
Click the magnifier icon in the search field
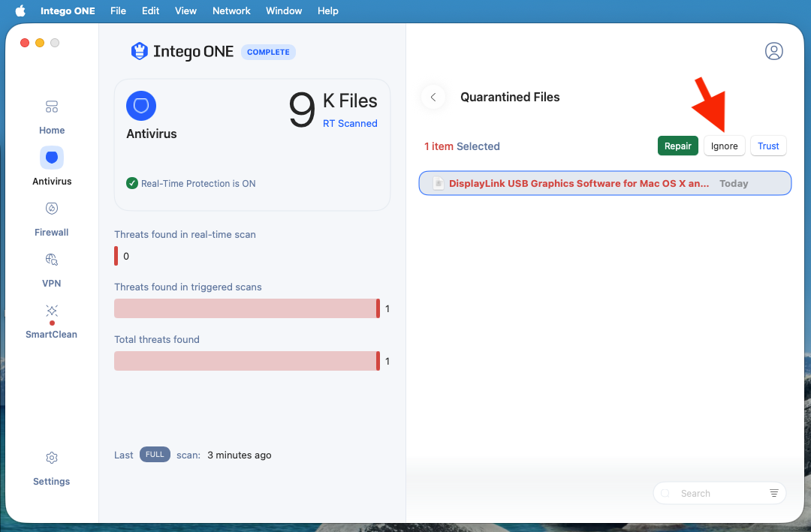[x=665, y=493]
